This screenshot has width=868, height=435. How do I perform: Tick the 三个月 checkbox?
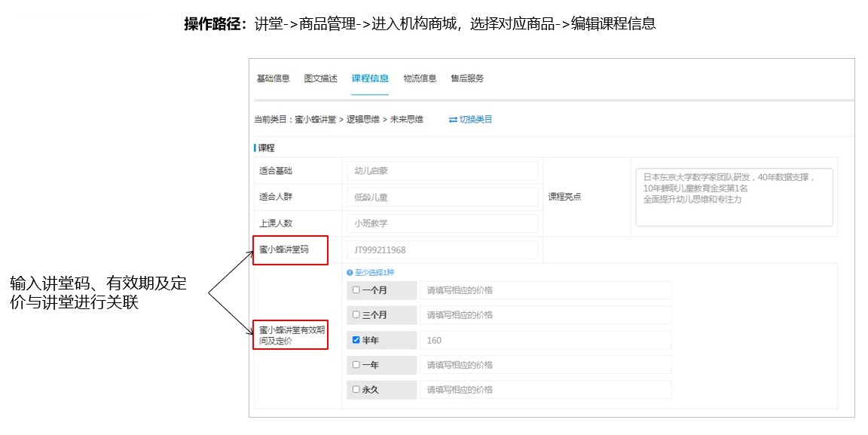point(356,314)
